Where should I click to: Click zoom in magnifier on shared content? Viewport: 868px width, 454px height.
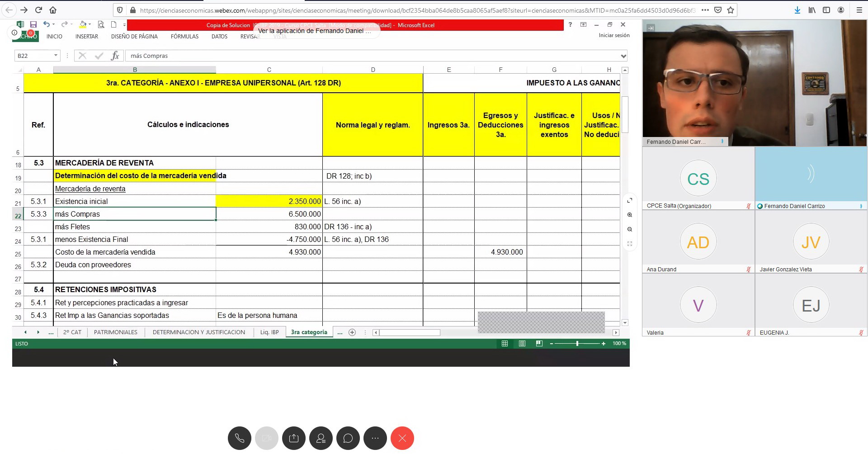[630, 215]
